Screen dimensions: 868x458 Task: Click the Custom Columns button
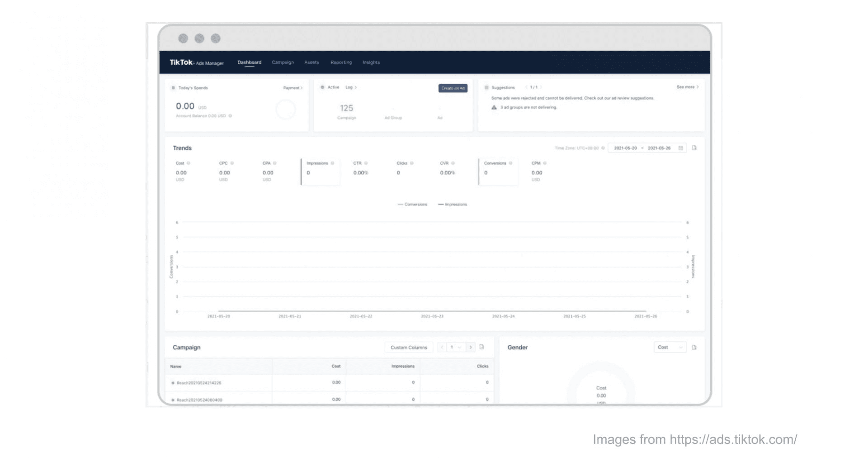409,347
